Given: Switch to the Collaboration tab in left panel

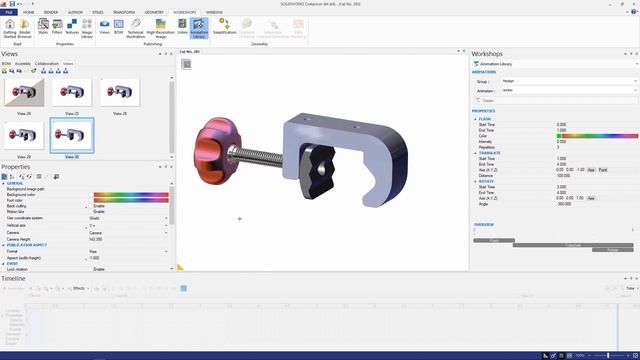Looking at the screenshot, I should point(47,64).
